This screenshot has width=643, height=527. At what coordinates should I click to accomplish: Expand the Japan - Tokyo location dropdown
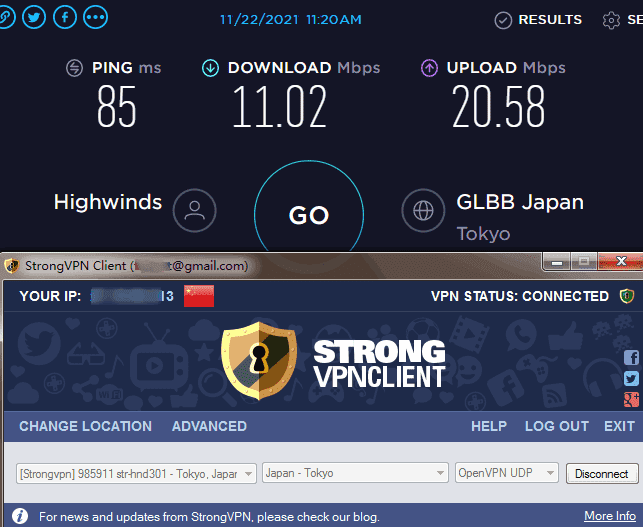(x=355, y=473)
